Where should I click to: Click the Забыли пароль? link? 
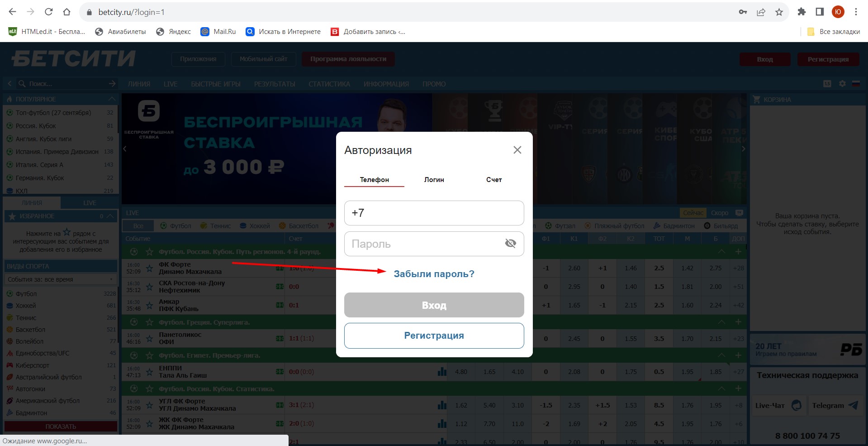point(434,274)
